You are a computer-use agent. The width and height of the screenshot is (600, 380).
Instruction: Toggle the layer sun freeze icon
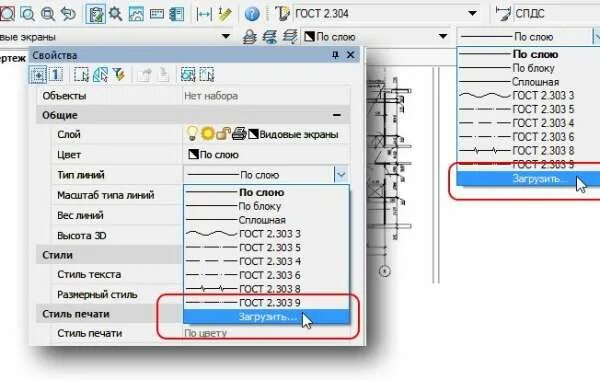[208, 134]
